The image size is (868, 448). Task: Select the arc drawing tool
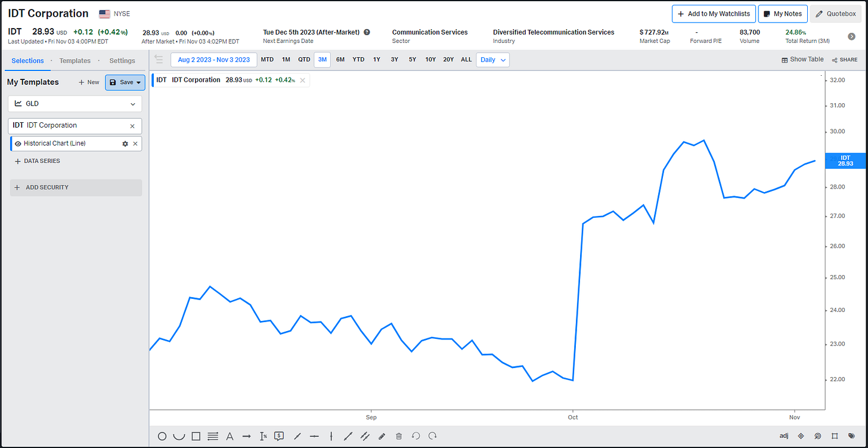point(179,436)
